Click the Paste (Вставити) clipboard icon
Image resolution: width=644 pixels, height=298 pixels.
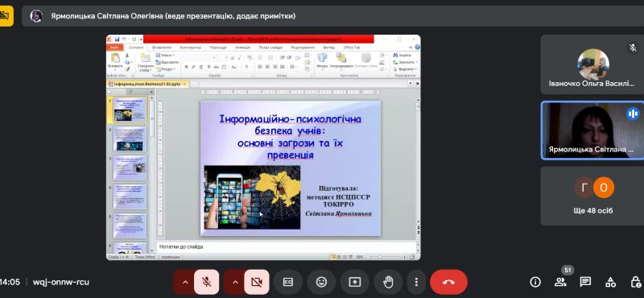(115, 57)
